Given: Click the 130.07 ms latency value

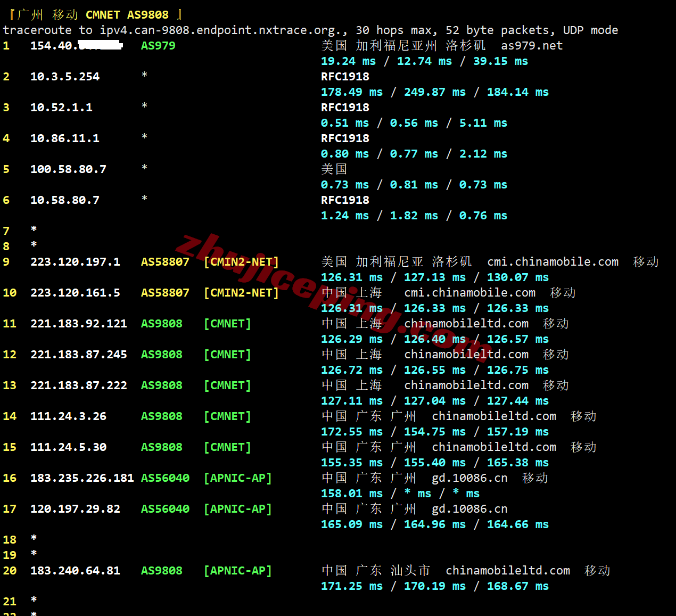Looking at the screenshot, I should click(x=518, y=277).
